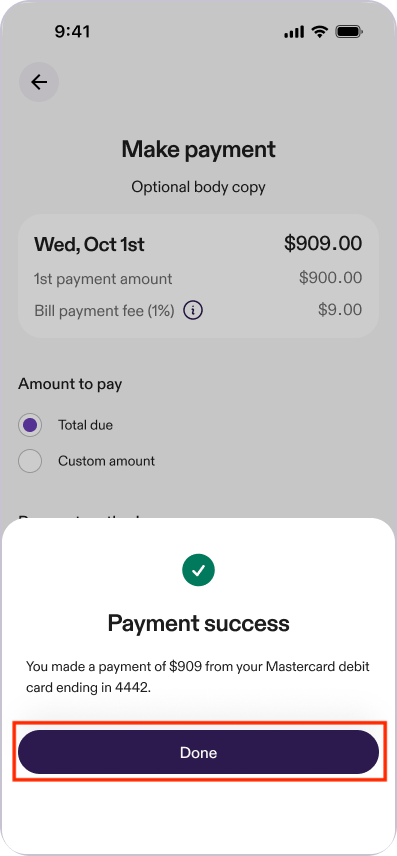Tap the green success checkmark icon

tap(198, 570)
